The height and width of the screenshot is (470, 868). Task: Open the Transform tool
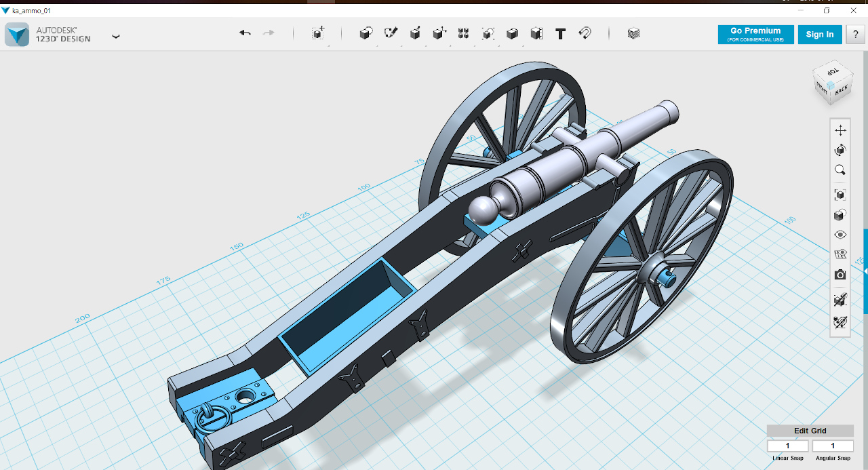(x=318, y=33)
